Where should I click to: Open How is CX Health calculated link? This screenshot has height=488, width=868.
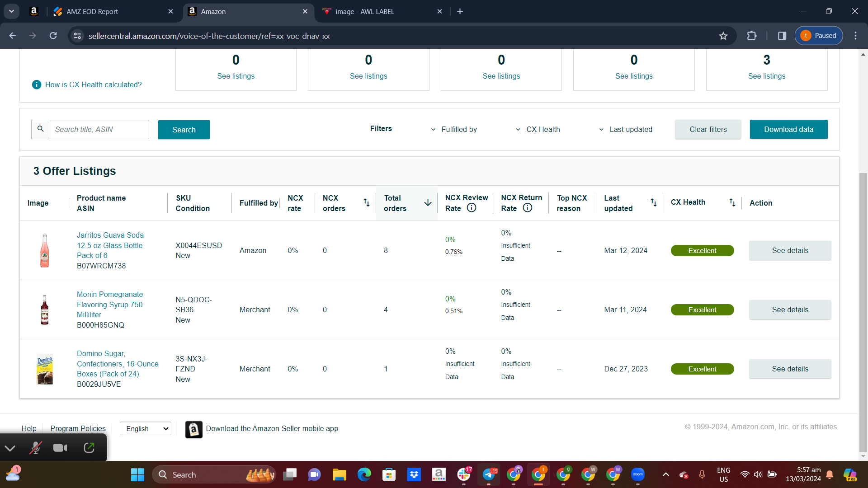click(93, 84)
